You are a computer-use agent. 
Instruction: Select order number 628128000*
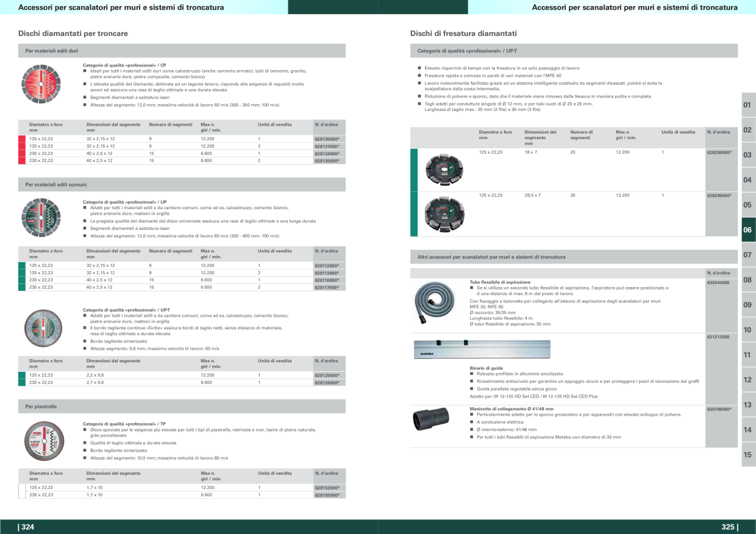coord(327,383)
